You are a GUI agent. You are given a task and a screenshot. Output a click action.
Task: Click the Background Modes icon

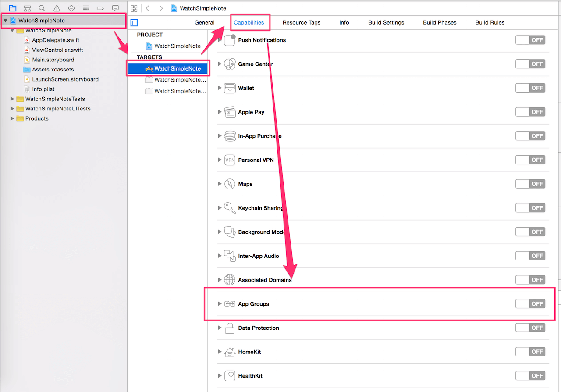(230, 232)
